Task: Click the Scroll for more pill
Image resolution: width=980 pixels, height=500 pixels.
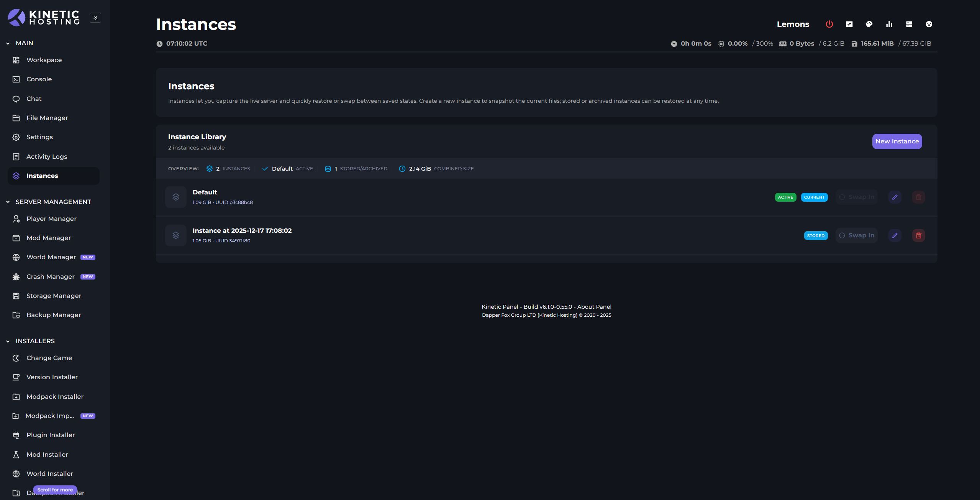Action: pos(55,490)
